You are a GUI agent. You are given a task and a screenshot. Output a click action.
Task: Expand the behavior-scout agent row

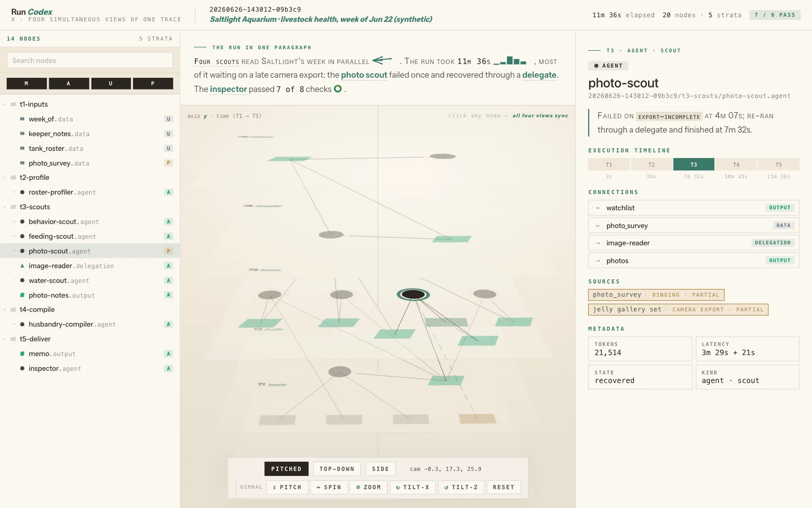[x=14, y=221]
